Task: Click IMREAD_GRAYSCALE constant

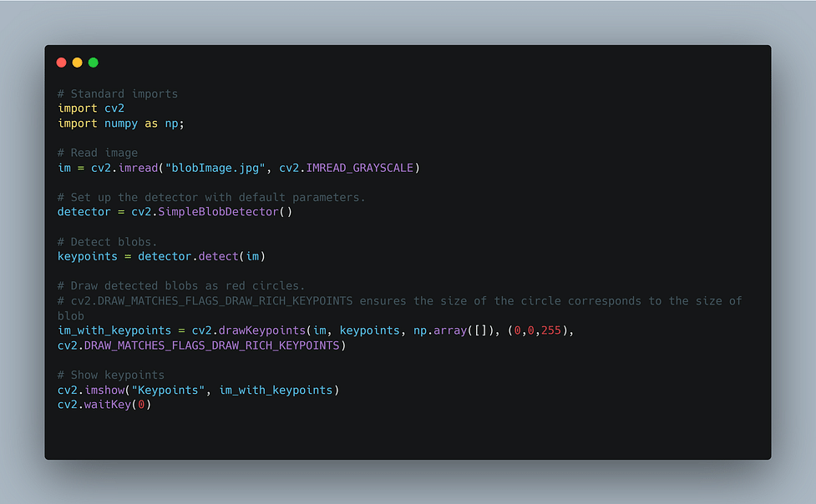Action: (360, 168)
